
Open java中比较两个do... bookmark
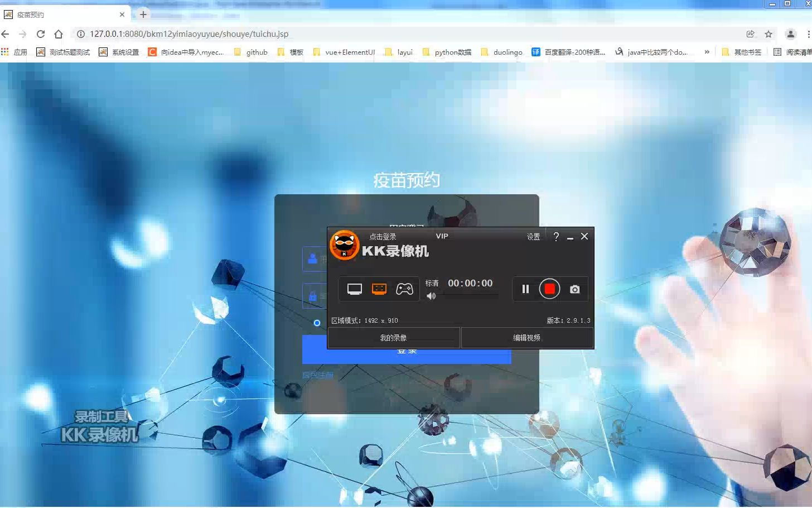(651, 52)
